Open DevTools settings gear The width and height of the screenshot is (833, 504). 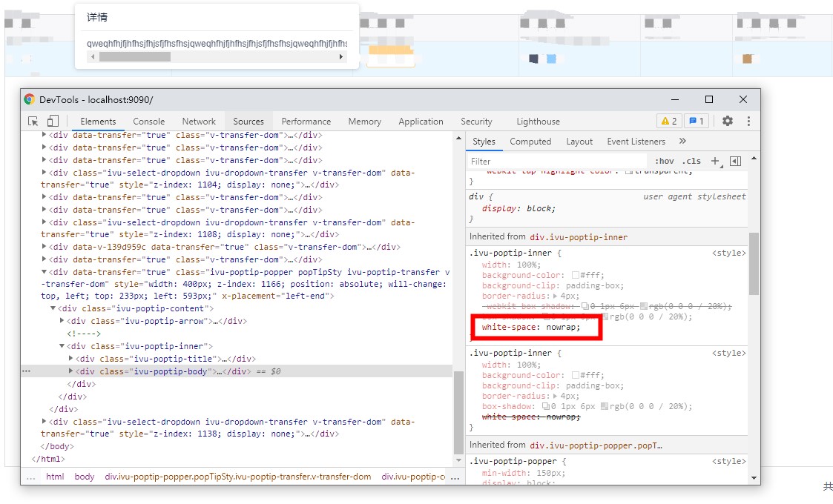tap(727, 121)
